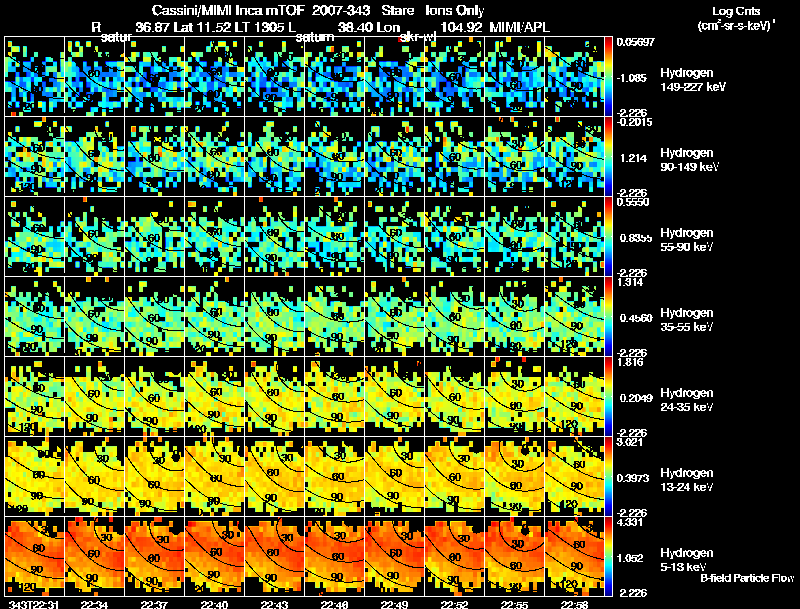The width and height of the screenshot is (800, 609).
Task: Click the 22:37 time axis label
Action: pos(155,604)
